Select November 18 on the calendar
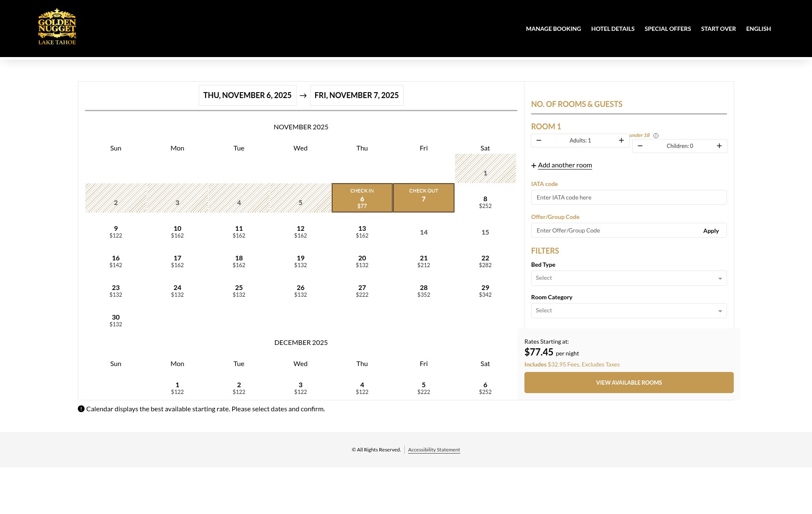The image size is (812, 514). pyautogui.click(x=239, y=261)
